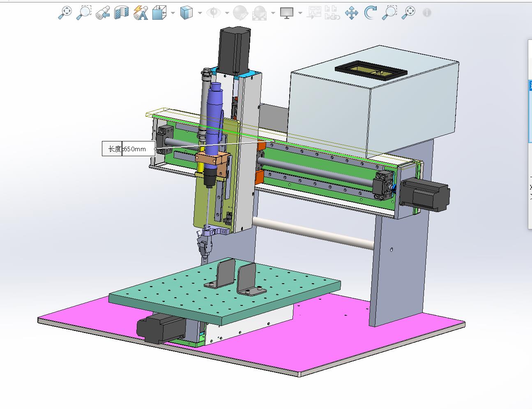Select the Rotate View curved arrow tool

click(x=371, y=13)
